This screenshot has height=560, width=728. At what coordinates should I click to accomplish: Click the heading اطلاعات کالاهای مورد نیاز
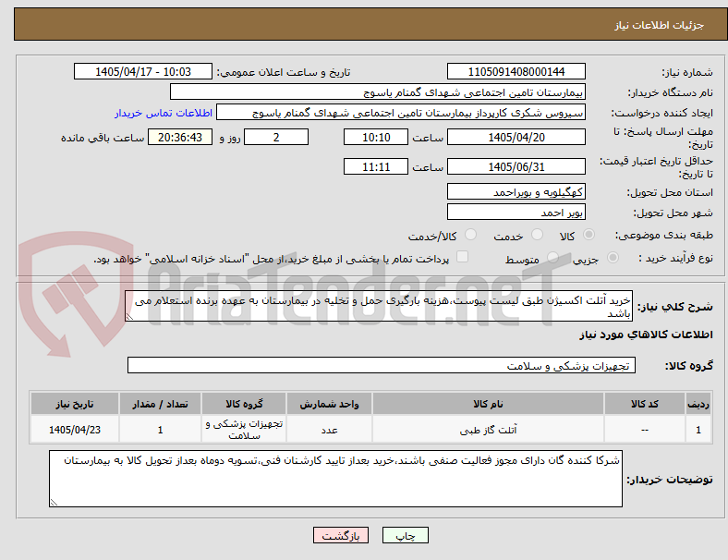[x=646, y=335]
